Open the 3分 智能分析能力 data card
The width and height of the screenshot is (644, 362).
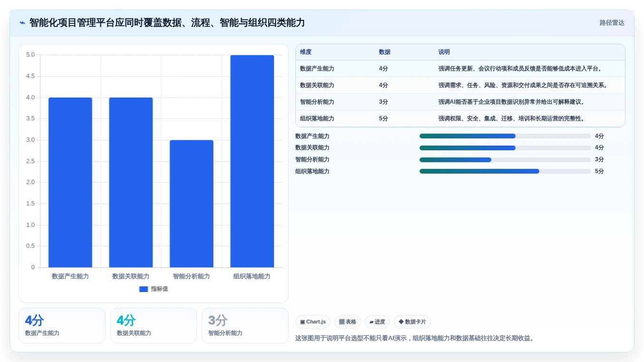coord(245,325)
